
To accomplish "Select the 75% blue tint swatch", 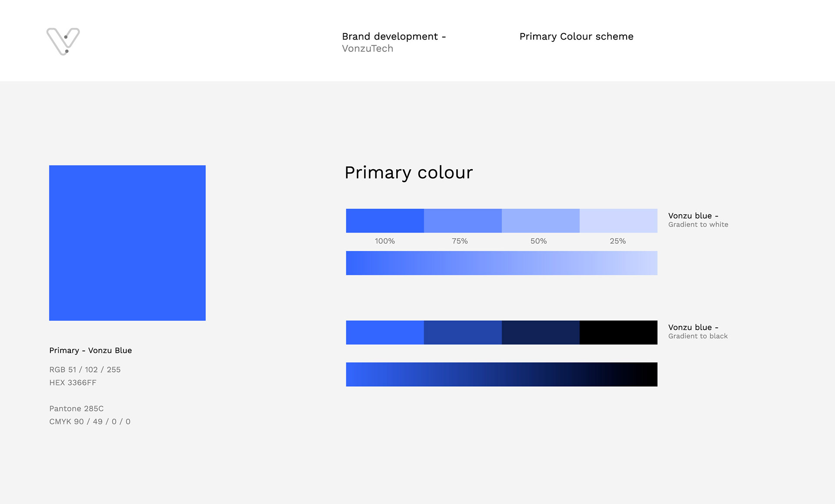I will 462,220.
